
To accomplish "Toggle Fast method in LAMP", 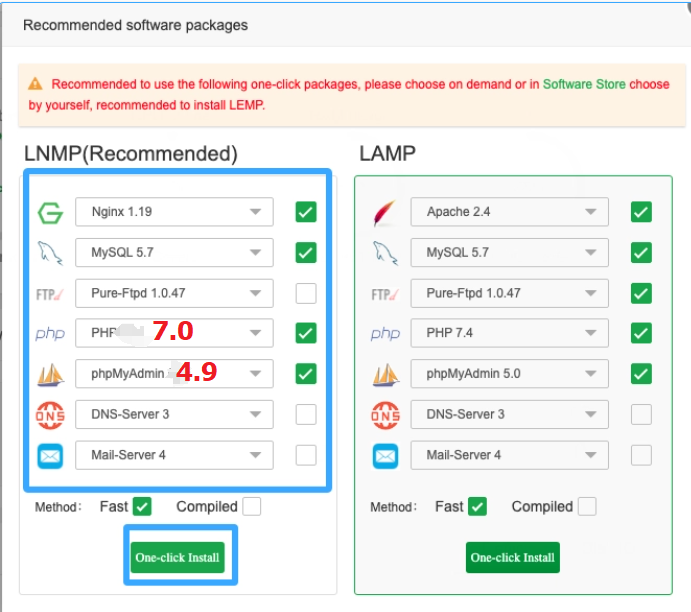I will (478, 506).
